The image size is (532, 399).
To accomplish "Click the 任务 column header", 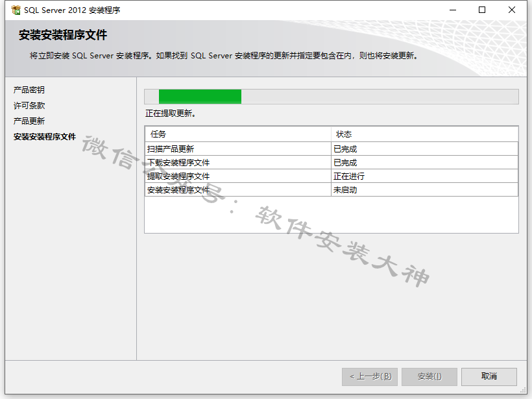I will (238, 134).
